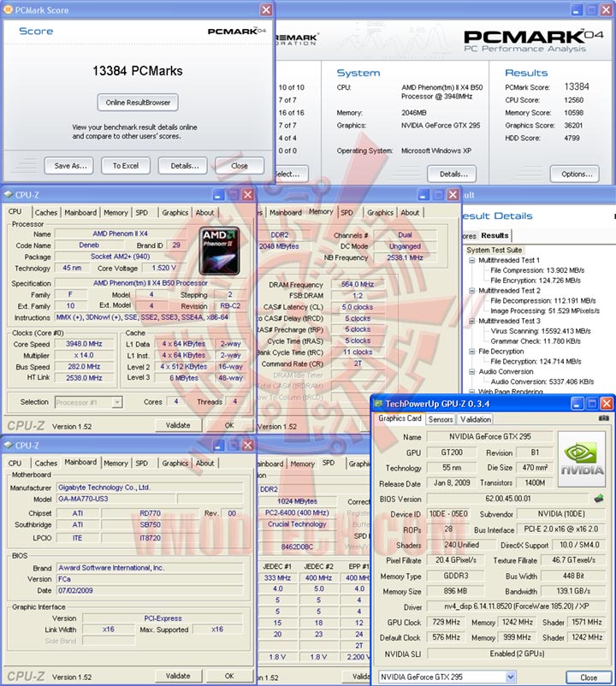Click BIOS date 07/02/2009 field
Screen dimensions: 616x686
pos(150,590)
